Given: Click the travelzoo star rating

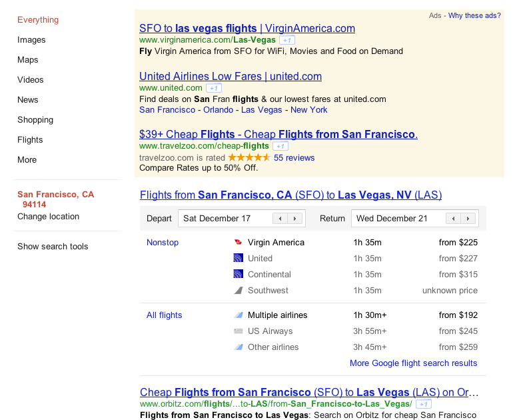Looking at the screenshot, I should tap(249, 157).
